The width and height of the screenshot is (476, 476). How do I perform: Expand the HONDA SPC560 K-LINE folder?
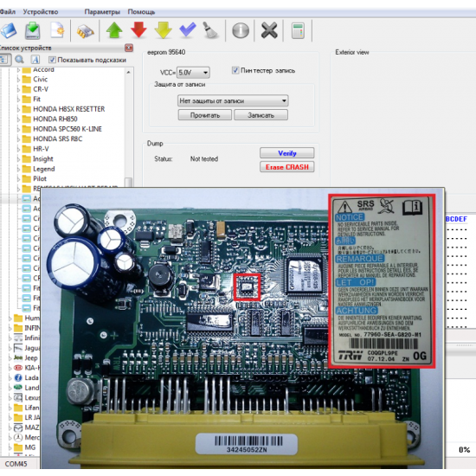[x=18, y=130]
